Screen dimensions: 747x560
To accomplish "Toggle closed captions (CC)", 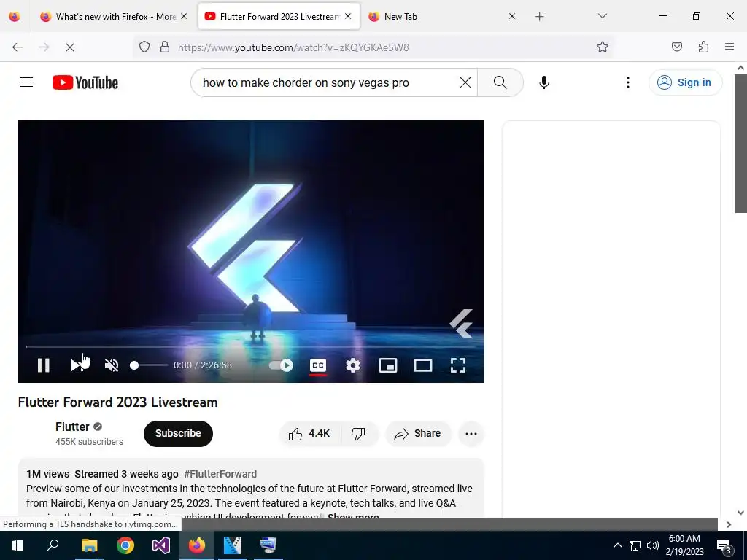I will click(318, 365).
